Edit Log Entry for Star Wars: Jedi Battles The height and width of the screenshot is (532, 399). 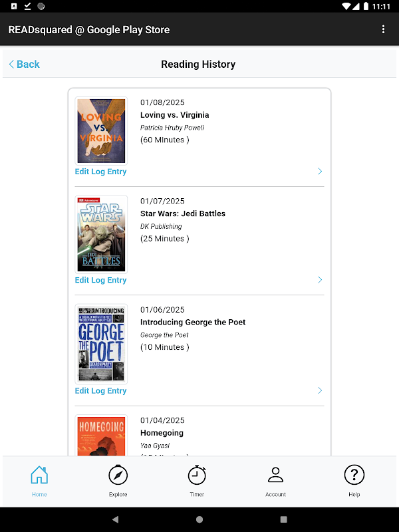100,280
